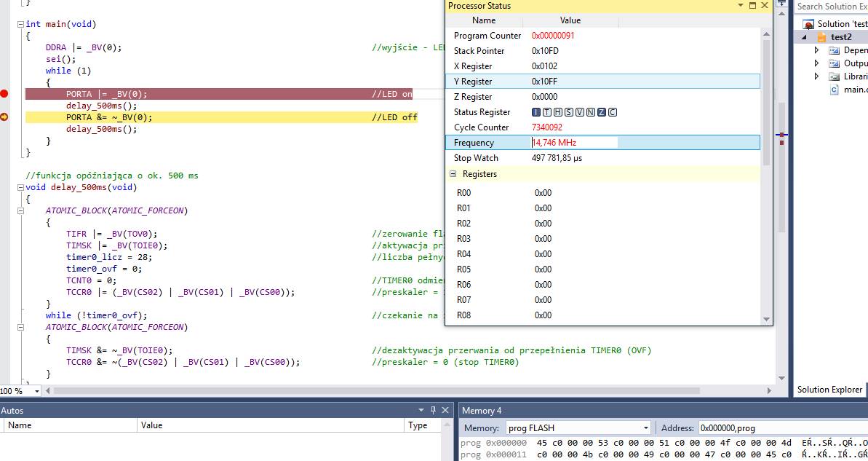Open main.c file in Solution Explorer
This screenshot has height=461, width=868.
pyautogui.click(x=854, y=90)
